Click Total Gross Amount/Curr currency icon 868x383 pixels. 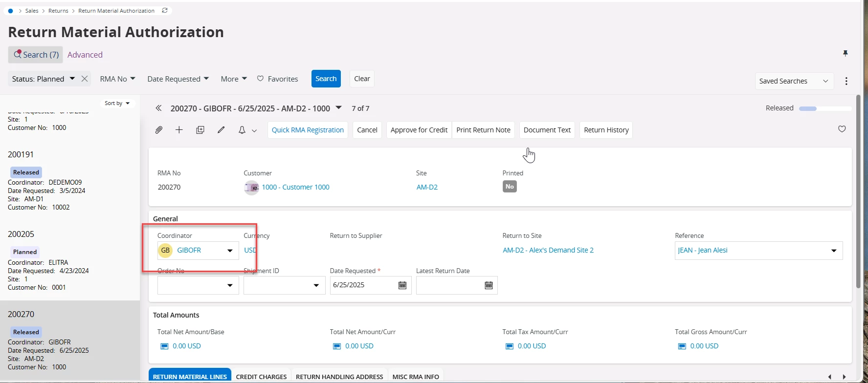coord(682,346)
